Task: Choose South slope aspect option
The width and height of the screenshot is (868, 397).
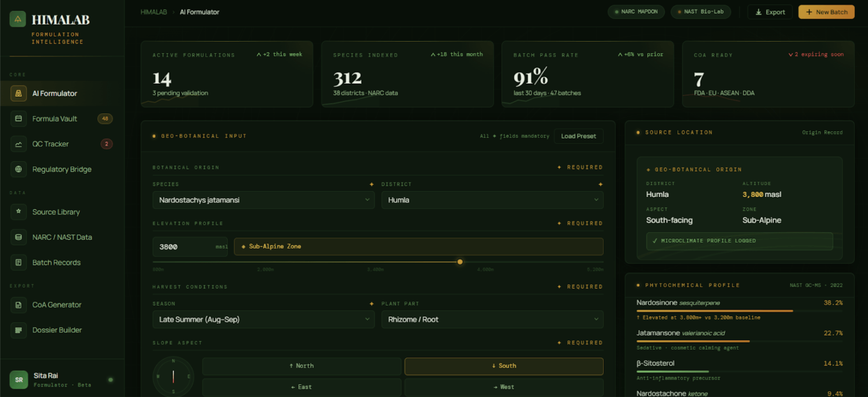Action: point(503,366)
